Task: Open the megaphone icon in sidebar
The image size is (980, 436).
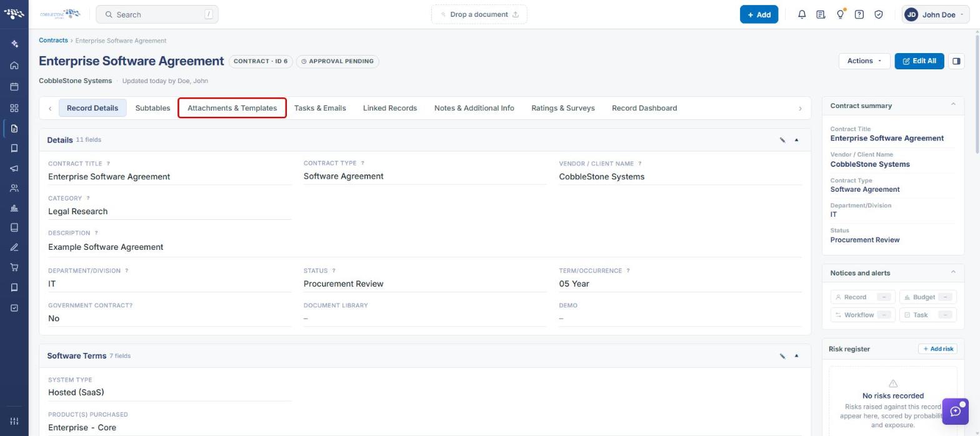Action: tap(14, 169)
